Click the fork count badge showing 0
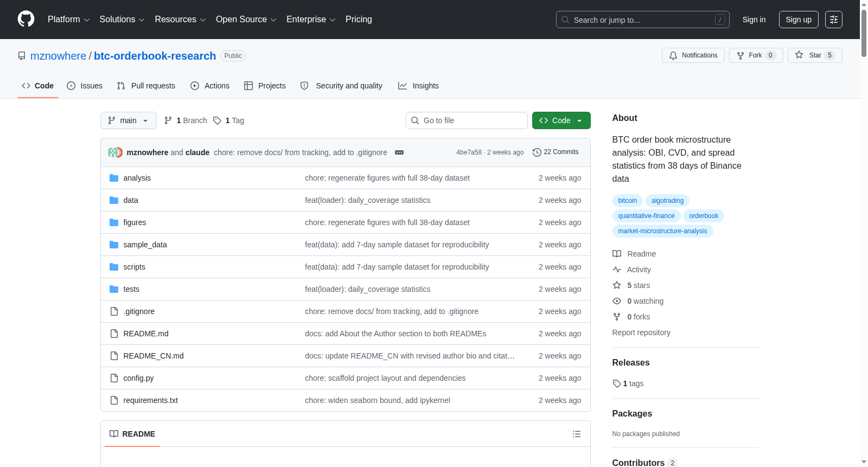This screenshot has height=467, width=868. click(770, 55)
